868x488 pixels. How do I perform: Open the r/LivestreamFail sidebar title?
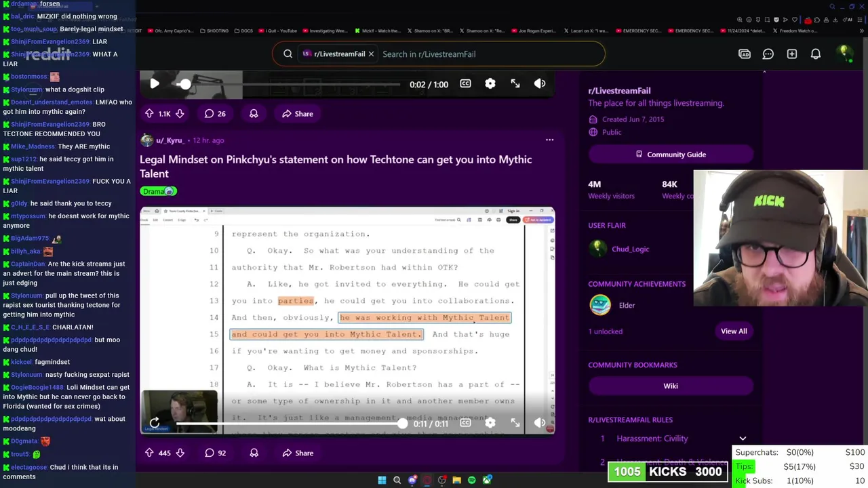[x=619, y=90]
